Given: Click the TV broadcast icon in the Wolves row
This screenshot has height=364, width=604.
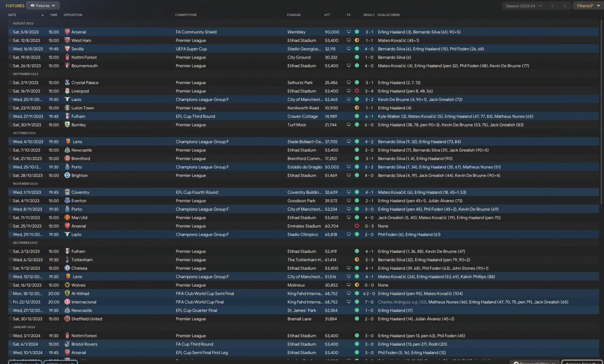Looking at the screenshot, I should click(x=349, y=285).
